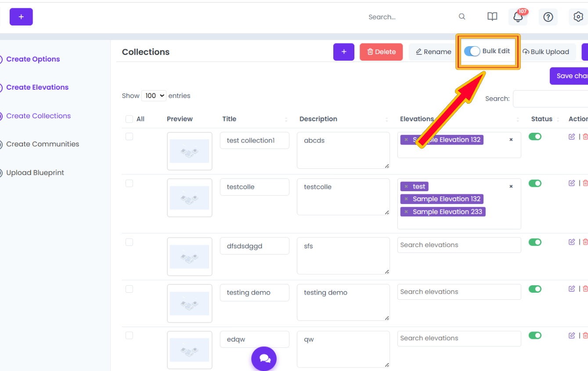Image resolution: width=588 pixels, height=371 pixels.
Task: Toggle status switch for dfsdsdggd
Action: click(535, 242)
